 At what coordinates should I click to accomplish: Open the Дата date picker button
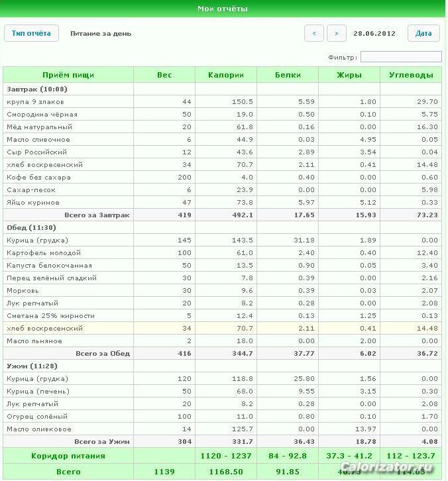[x=423, y=33]
